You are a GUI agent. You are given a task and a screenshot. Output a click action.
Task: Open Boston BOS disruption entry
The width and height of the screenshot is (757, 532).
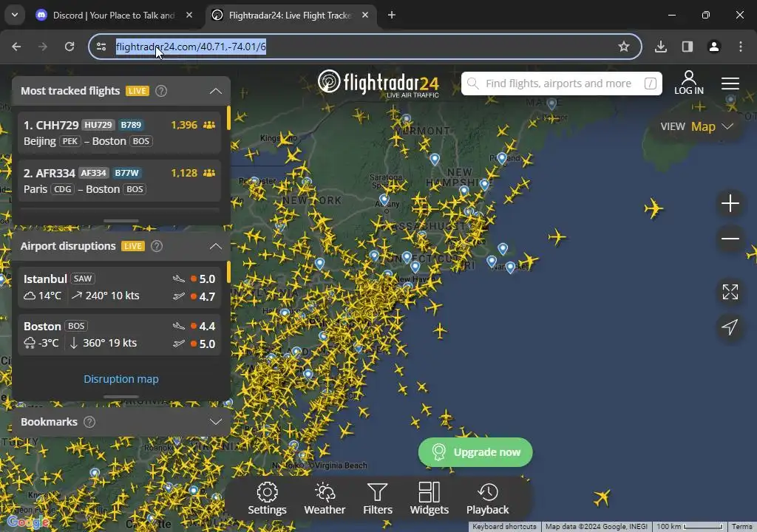[x=119, y=335]
